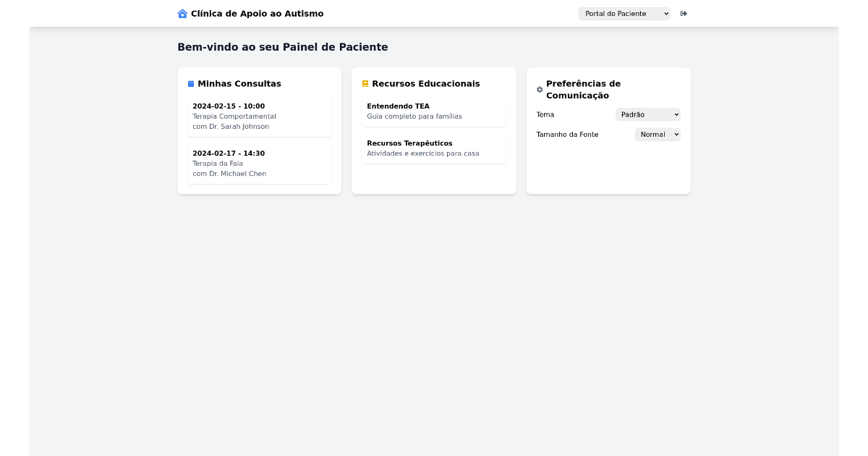Viewport: 868px width, 456px height.
Task: Click the Minhas Consultas panel heading
Action: point(239,83)
